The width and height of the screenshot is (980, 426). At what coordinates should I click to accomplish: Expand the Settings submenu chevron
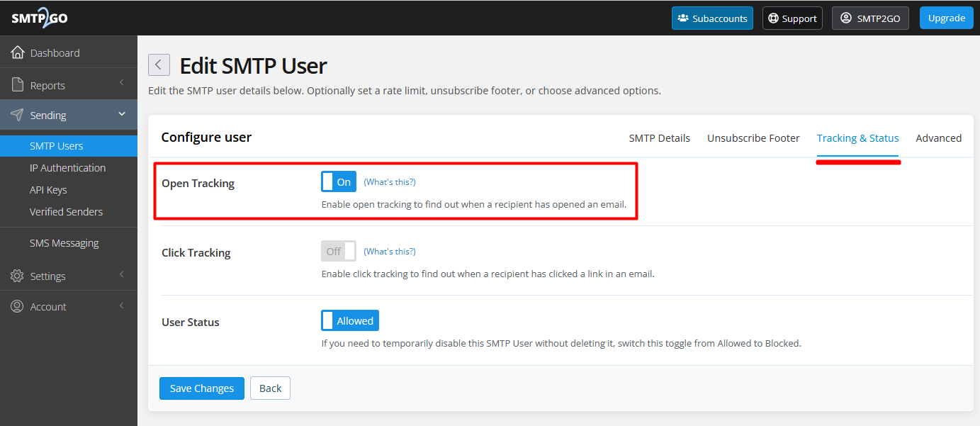tap(121, 274)
